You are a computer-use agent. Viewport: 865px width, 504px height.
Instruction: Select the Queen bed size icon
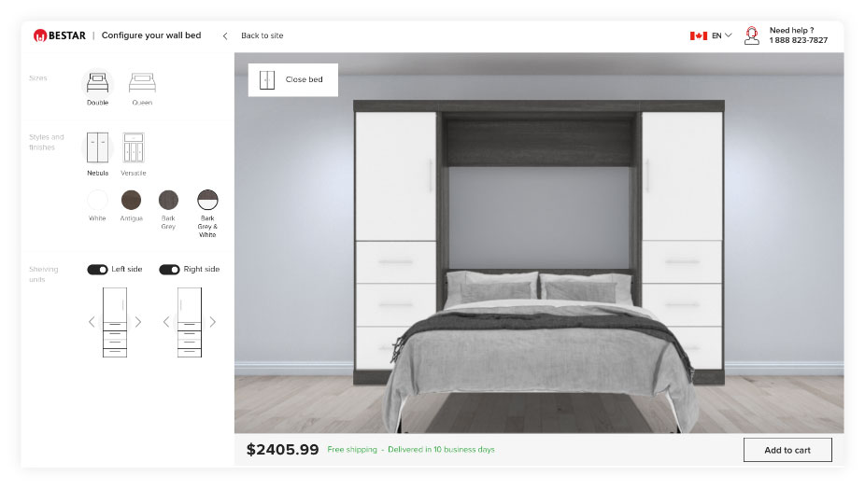tap(142, 83)
